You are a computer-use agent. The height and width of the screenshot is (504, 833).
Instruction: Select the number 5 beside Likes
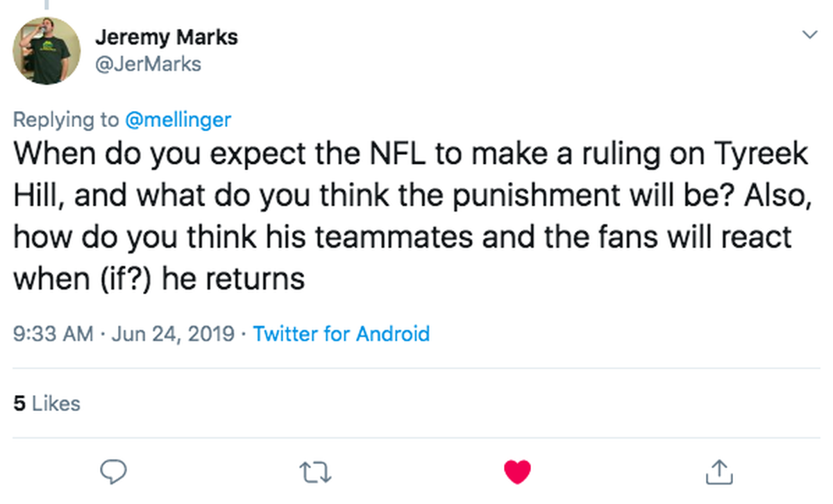(19, 403)
